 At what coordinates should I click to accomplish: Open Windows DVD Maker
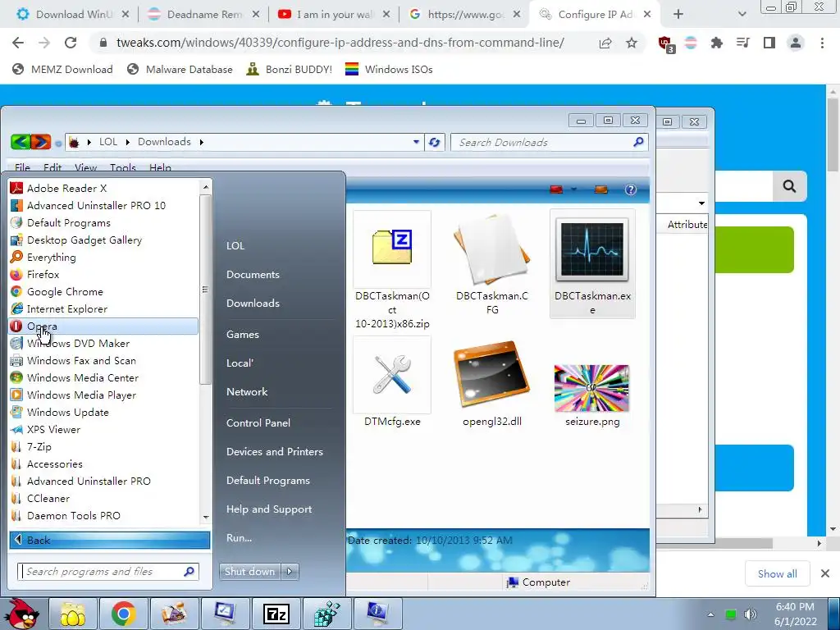tap(103, 344)
